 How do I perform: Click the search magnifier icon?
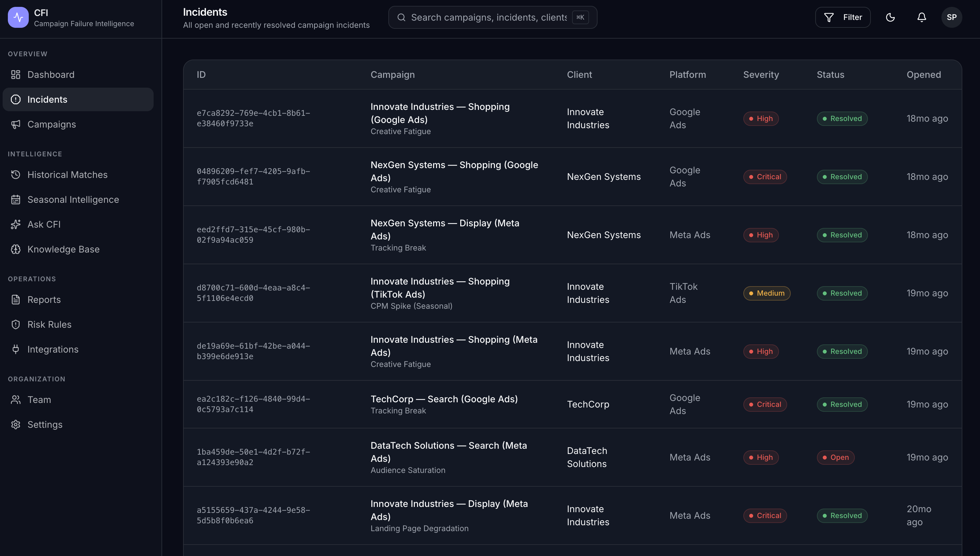(x=401, y=17)
